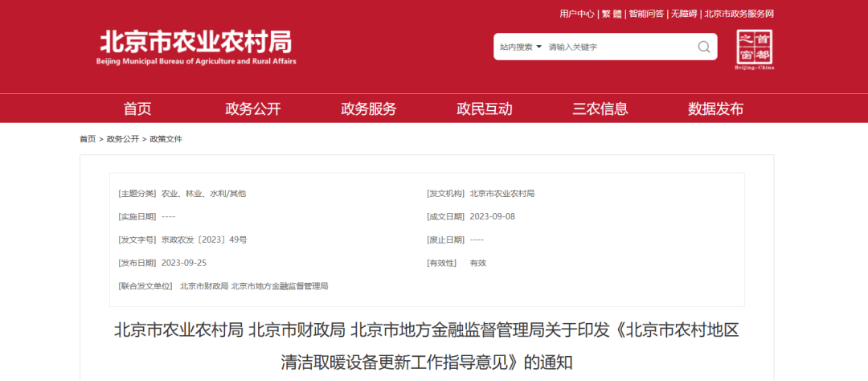Viewport: 868px width, 381px height.
Task: Select 政务服务 in navigation bar
Action: click(x=369, y=109)
